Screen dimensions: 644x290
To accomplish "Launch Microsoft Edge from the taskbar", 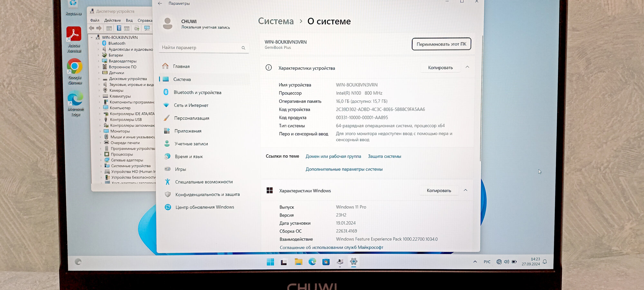I will (312, 262).
